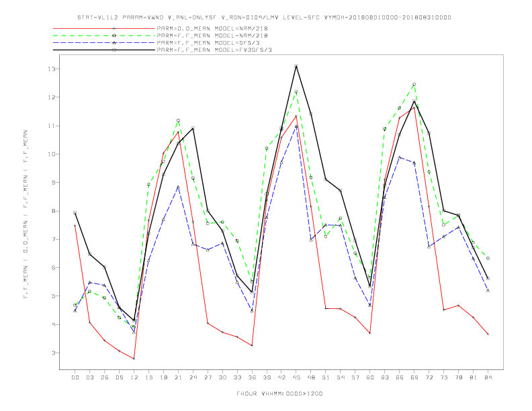Image resolution: width=532 pixels, height=411 pixels.
Task: Click y-axis tick value 10
Action: click(x=52, y=154)
